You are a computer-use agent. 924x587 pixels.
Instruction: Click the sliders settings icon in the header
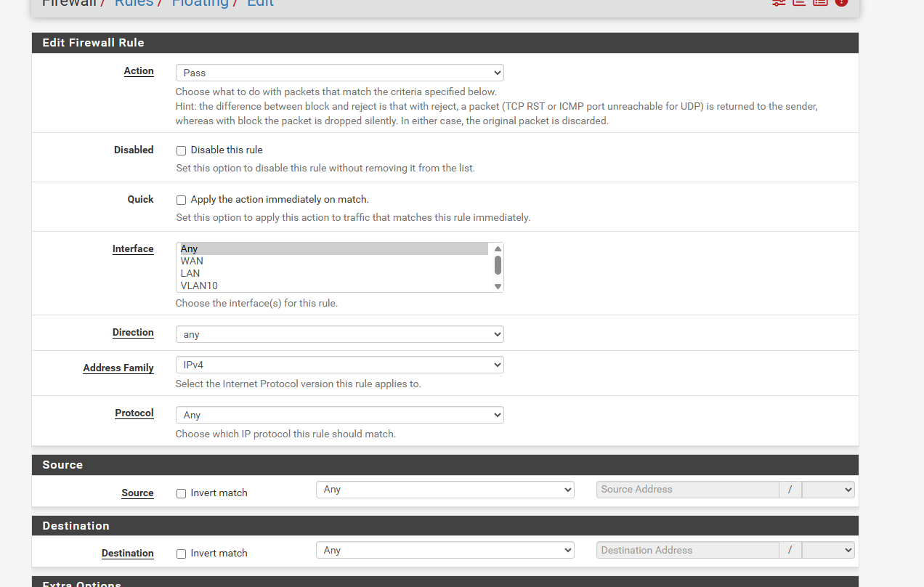(778, 4)
